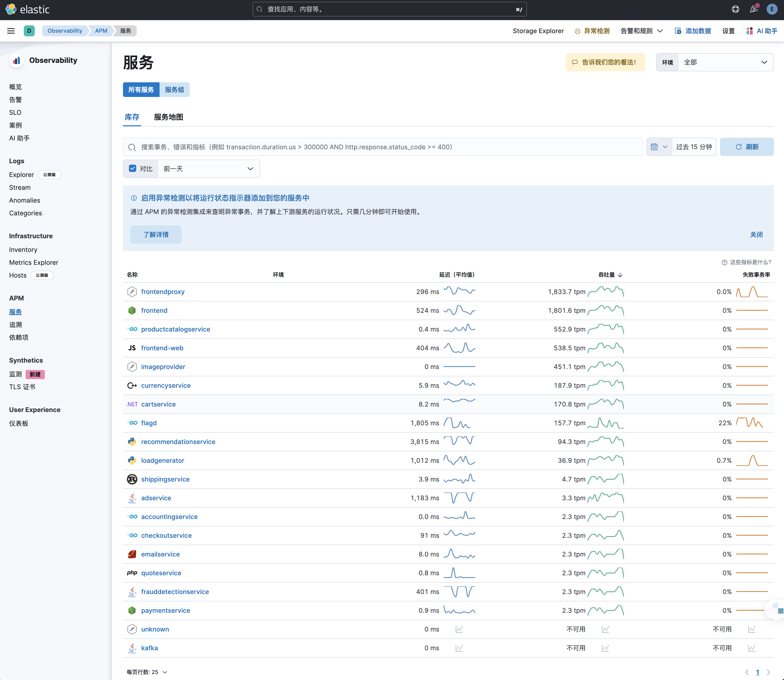This screenshot has width=784, height=680.
Task: Open Storage Explorer in header
Action: pos(538,31)
